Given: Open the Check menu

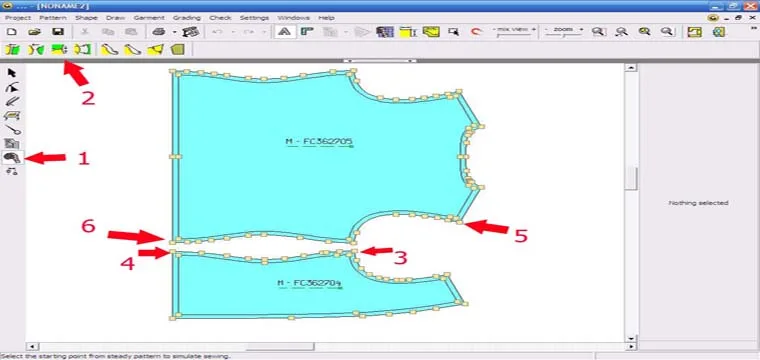Looking at the screenshot, I should tap(221, 18).
